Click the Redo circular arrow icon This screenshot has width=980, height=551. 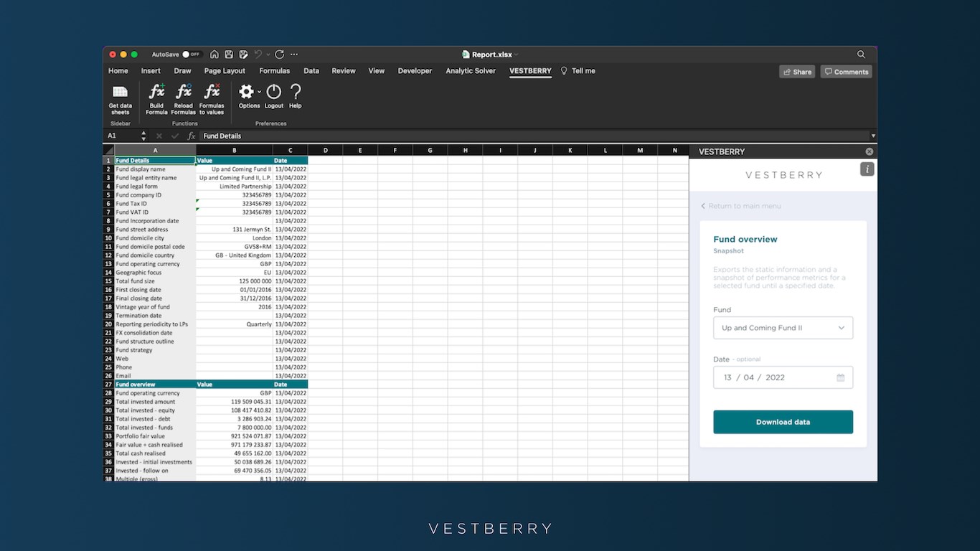click(279, 55)
